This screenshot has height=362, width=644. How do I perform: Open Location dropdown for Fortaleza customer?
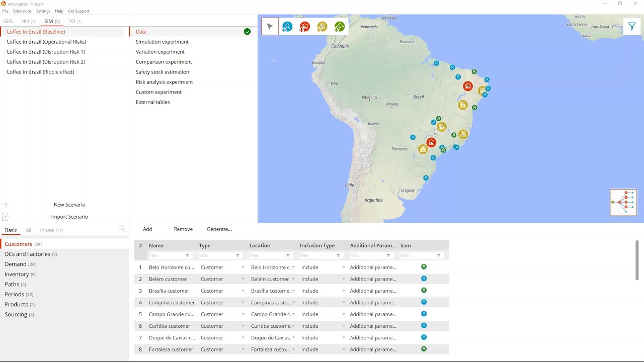(293, 349)
